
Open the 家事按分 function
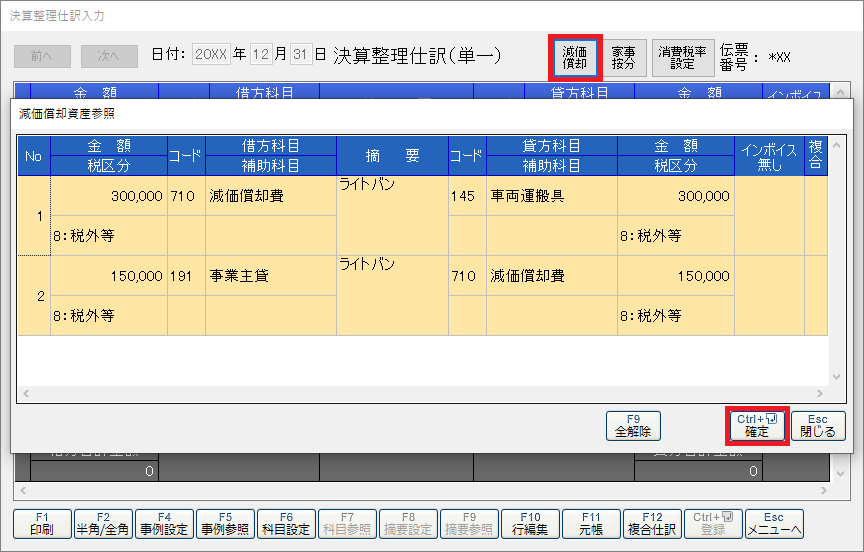tap(622, 58)
